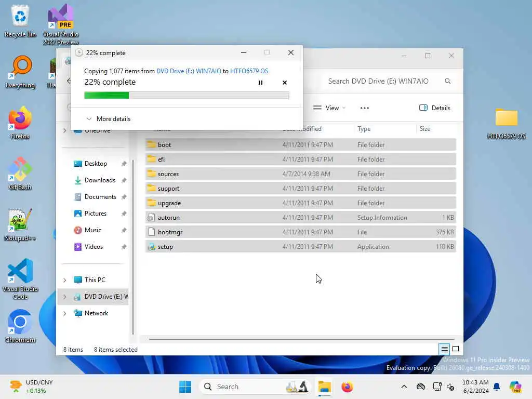Click the 22% complete percentage text

[110, 82]
